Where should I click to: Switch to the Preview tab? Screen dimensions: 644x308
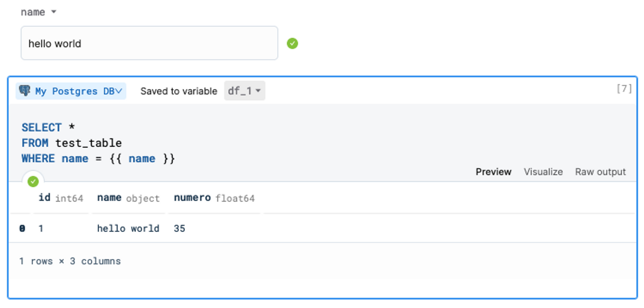(x=493, y=172)
